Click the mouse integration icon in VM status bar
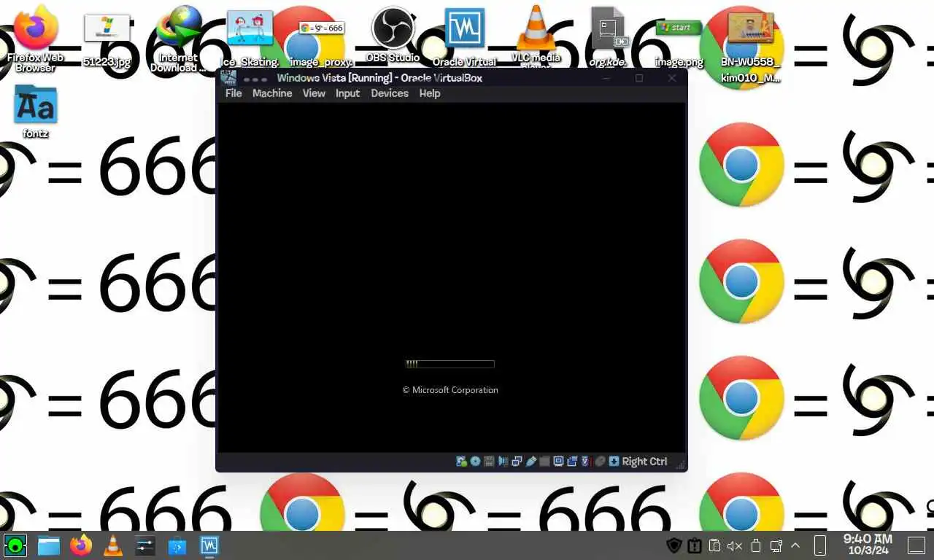 600,462
